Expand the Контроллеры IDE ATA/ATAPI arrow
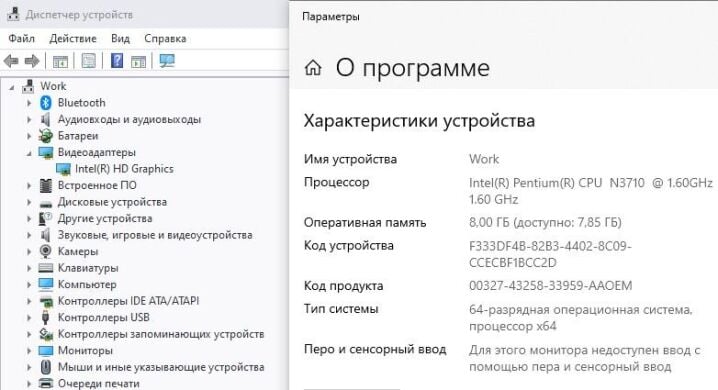This screenshot has width=718, height=390. coord(29,301)
